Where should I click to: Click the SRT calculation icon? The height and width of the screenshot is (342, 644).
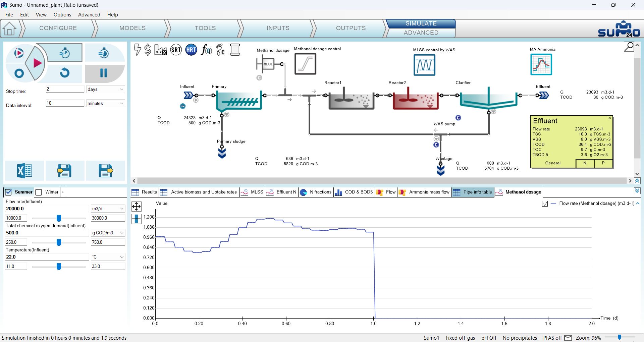point(176,50)
